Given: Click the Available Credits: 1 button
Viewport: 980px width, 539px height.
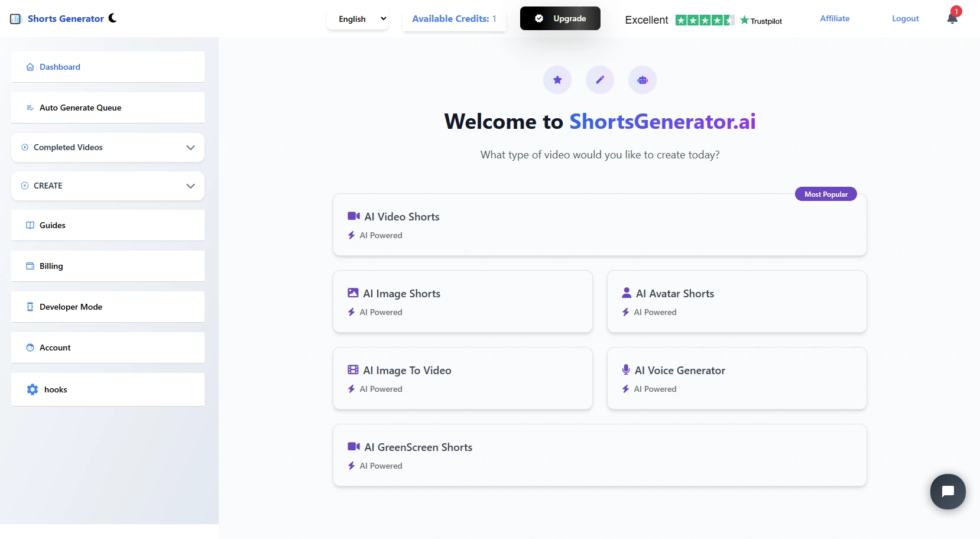Looking at the screenshot, I should click(x=454, y=19).
